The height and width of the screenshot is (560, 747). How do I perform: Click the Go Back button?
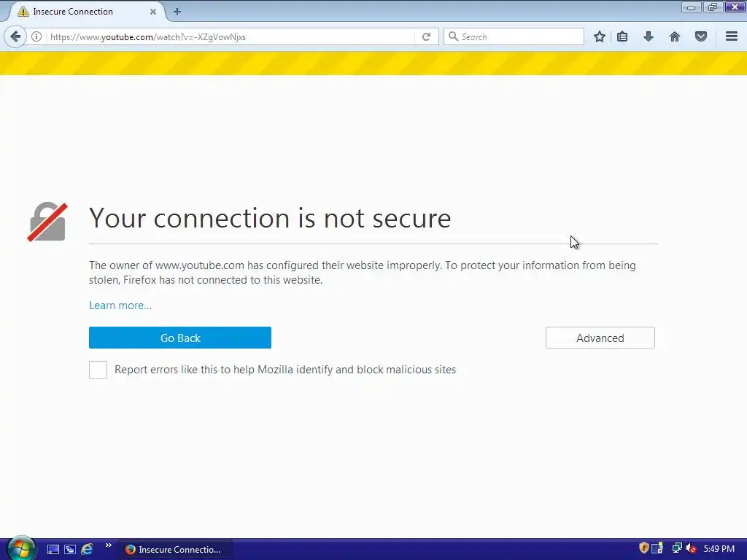click(180, 338)
